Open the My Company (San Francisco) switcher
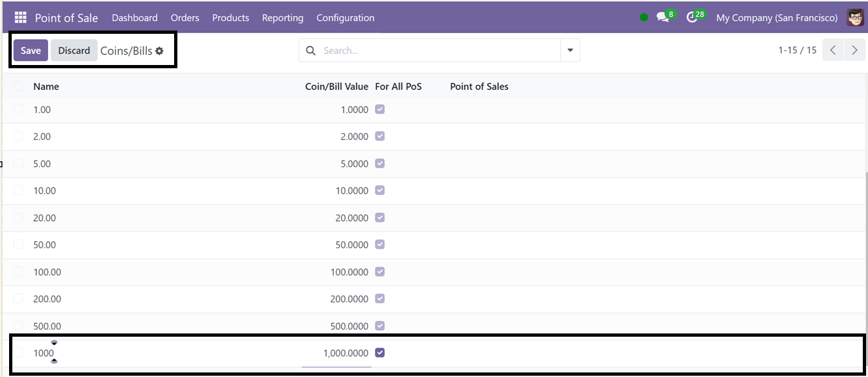The height and width of the screenshot is (377, 868). point(777,18)
